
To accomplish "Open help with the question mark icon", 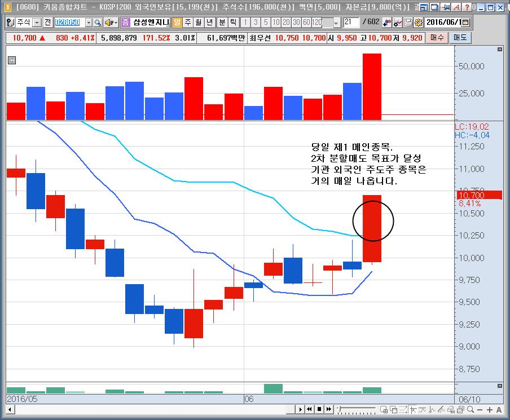I will click(467, 7).
